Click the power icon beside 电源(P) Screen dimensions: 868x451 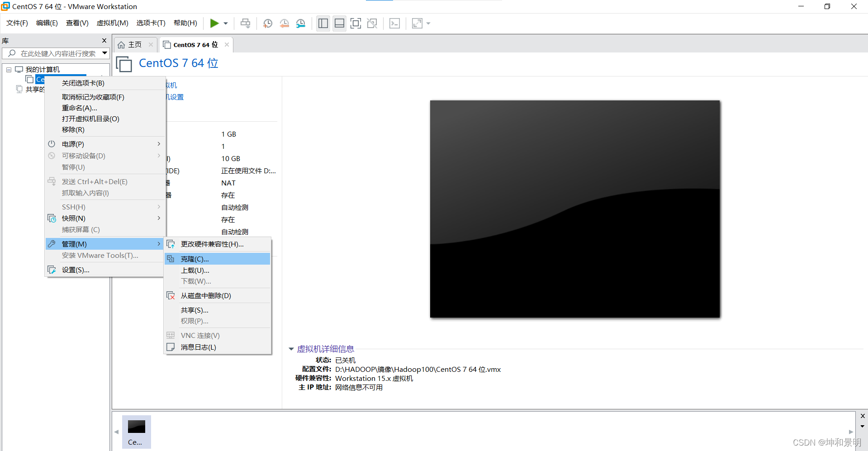click(52, 144)
